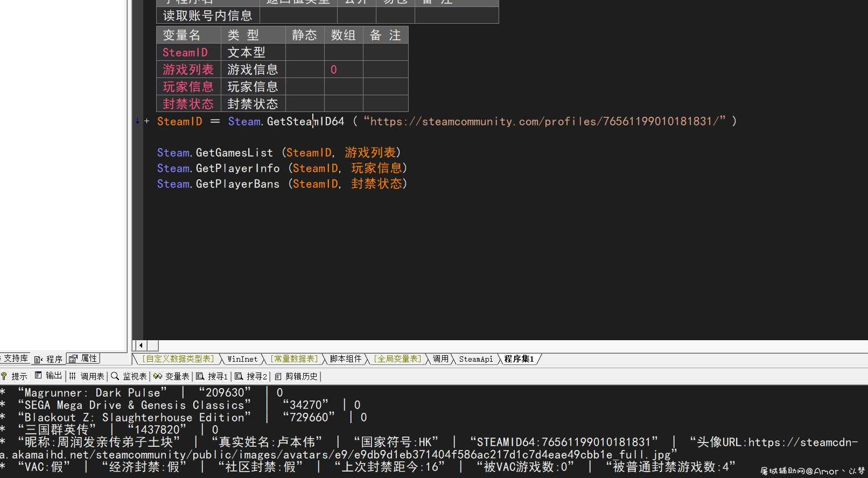868x478 pixels.
Task: Open the 监视表 watch table tab
Action: (129, 376)
